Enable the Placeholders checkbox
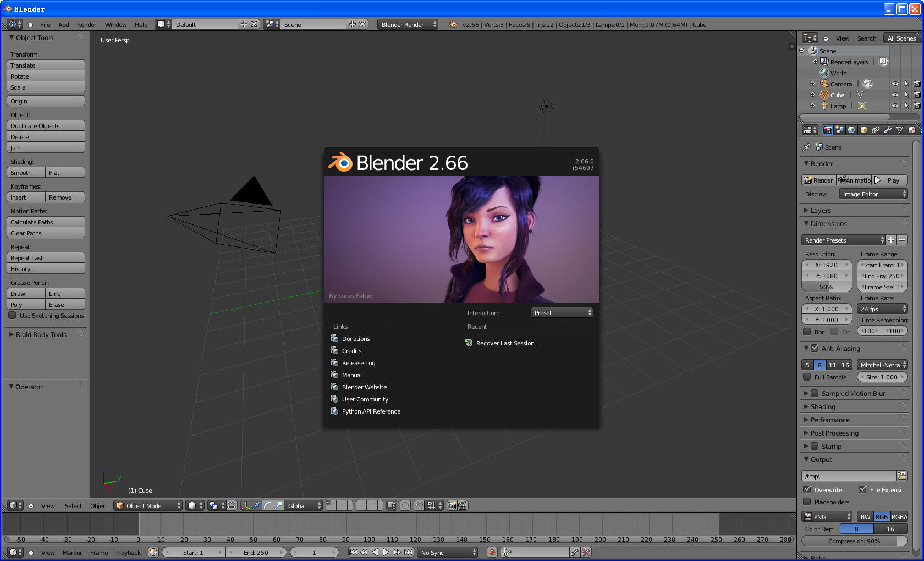The width and height of the screenshot is (924, 561). point(807,502)
